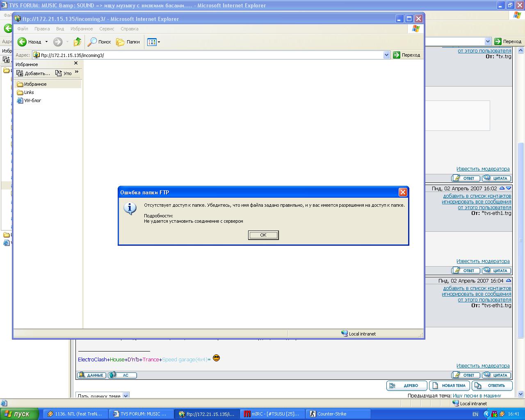525x420 pixels.
Task: Open Search with the magnifier icon
Action: tap(93, 42)
